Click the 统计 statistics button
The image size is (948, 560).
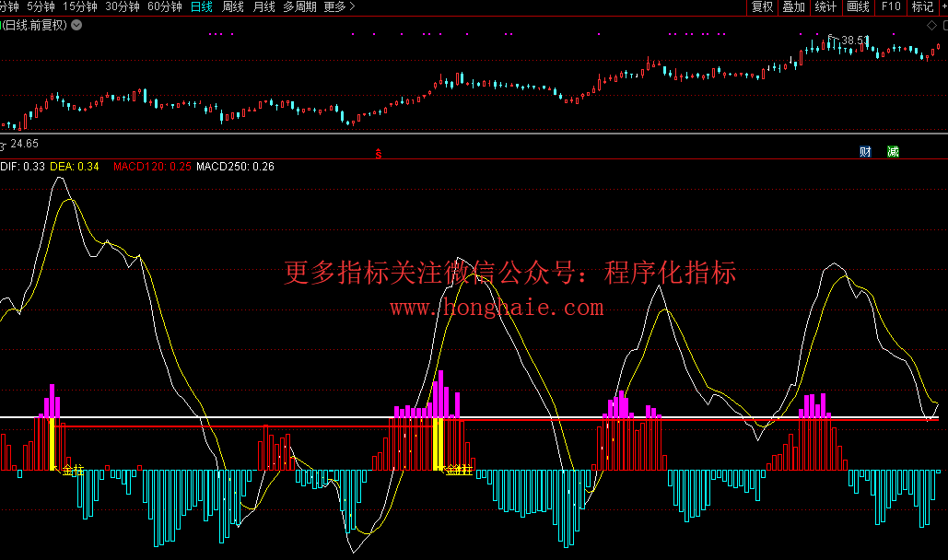coord(826,7)
